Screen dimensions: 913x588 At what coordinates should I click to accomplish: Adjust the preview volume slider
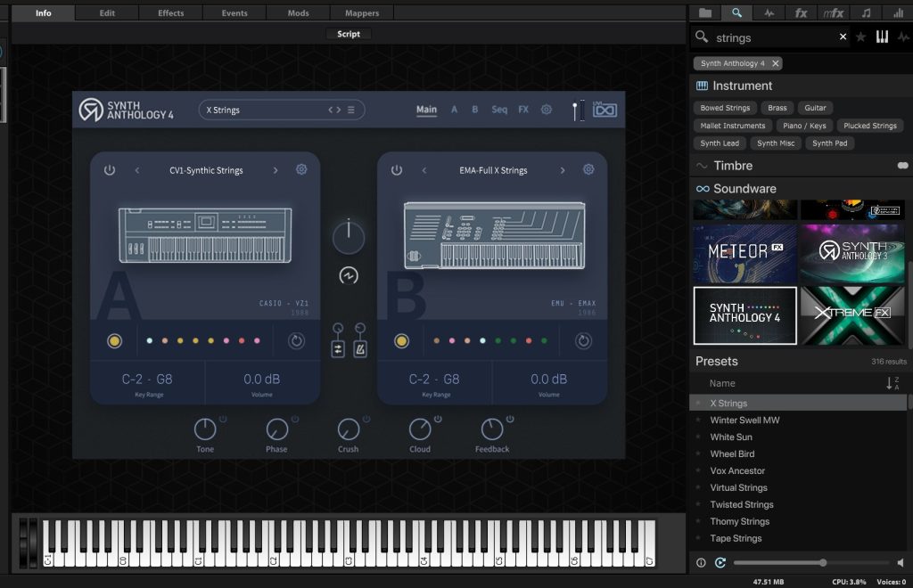point(822,563)
